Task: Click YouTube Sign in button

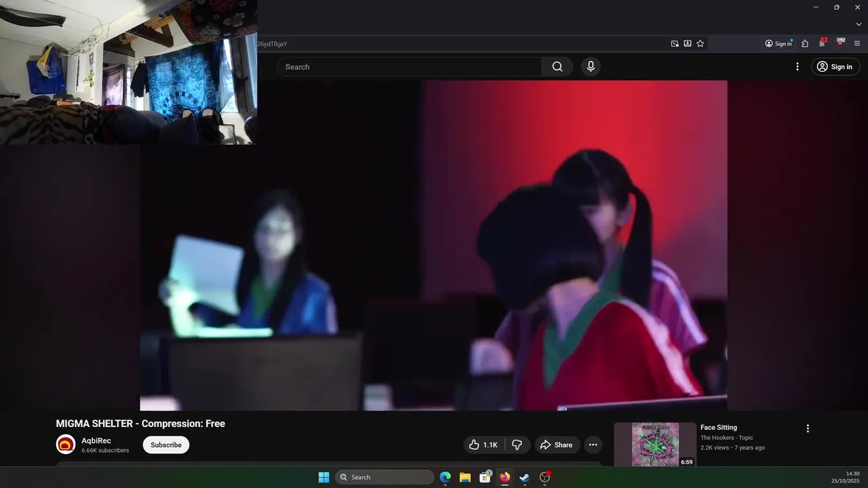Action: pyautogui.click(x=835, y=66)
